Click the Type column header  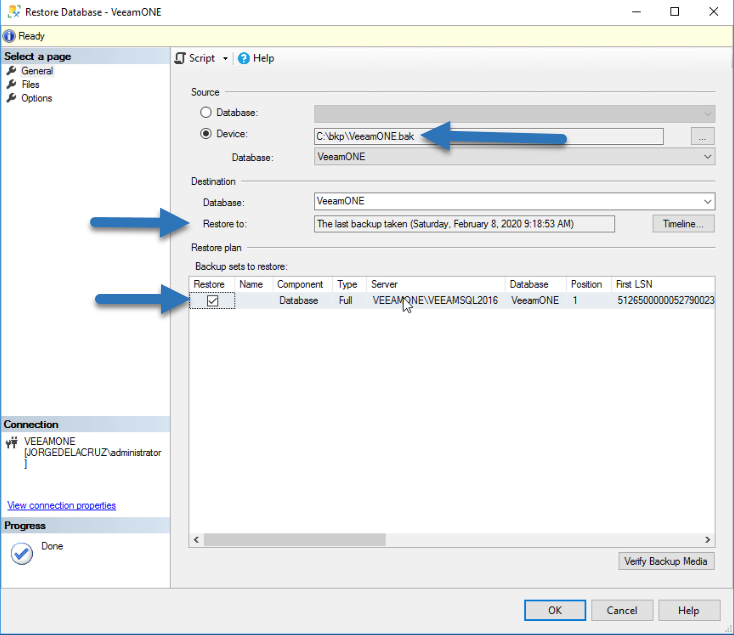349,285
